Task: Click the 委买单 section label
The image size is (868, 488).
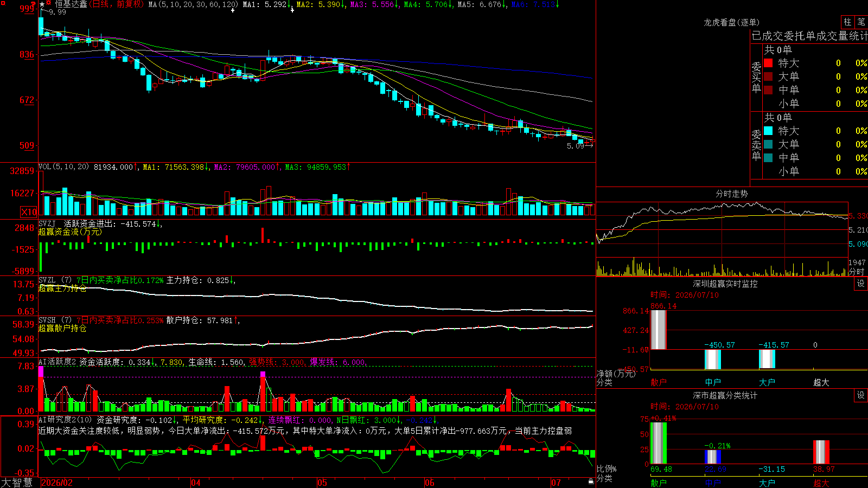Action: 756,77
